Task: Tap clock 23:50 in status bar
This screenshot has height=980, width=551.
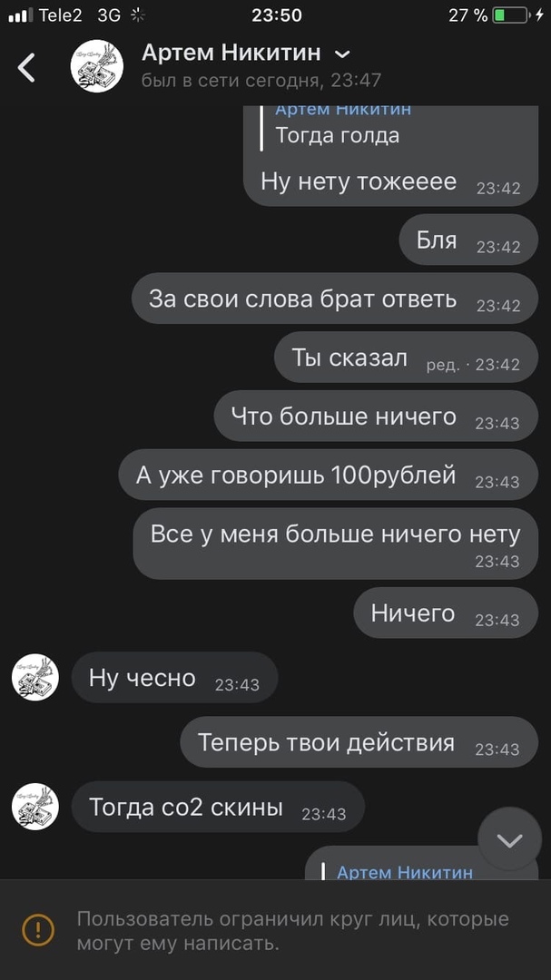Action: (x=277, y=15)
